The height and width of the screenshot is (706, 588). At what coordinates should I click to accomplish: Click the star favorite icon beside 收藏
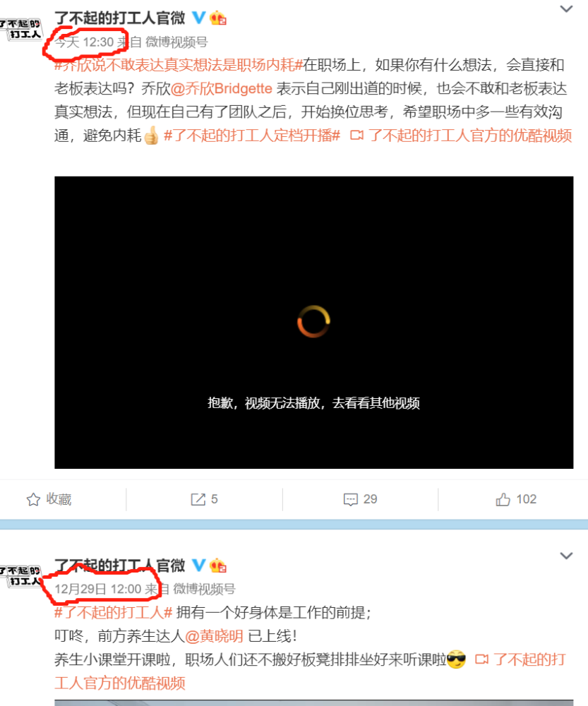pos(33,499)
